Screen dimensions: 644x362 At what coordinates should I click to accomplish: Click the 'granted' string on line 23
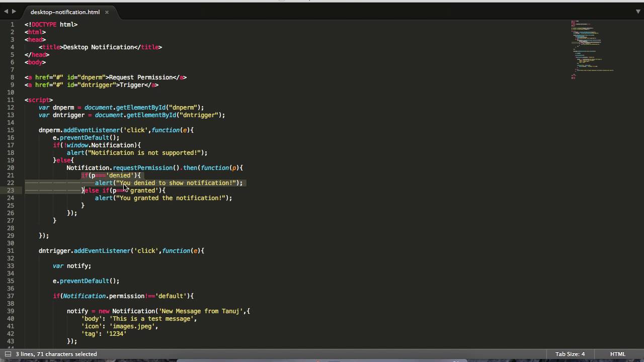142,191
